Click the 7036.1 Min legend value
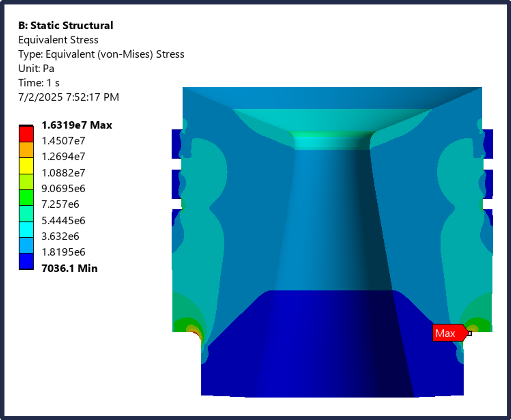The width and height of the screenshot is (511, 420). [x=70, y=268]
